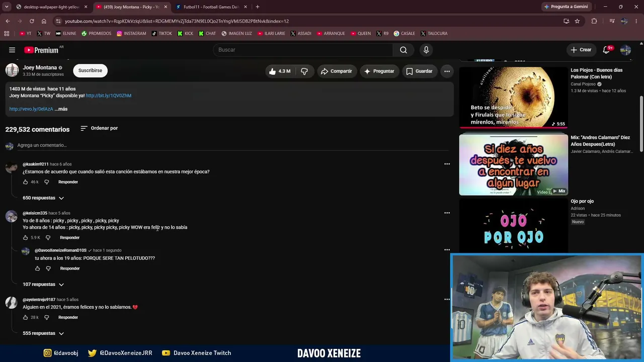The width and height of the screenshot is (644, 362).
Task: Dislike the @kaakim9211 comment
Action: pyautogui.click(x=47, y=182)
